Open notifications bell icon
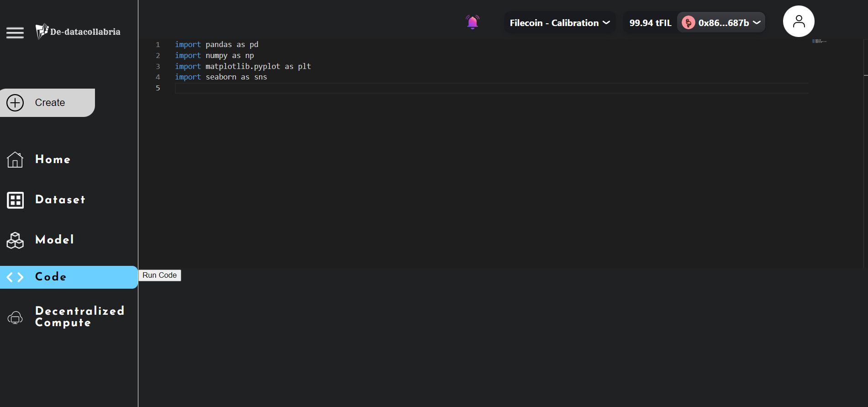 tap(473, 22)
